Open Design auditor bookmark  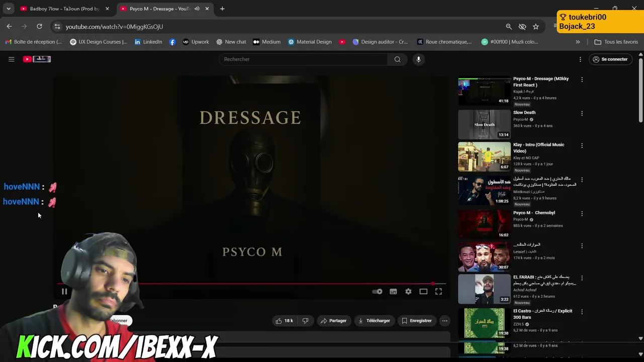point(380,42)
